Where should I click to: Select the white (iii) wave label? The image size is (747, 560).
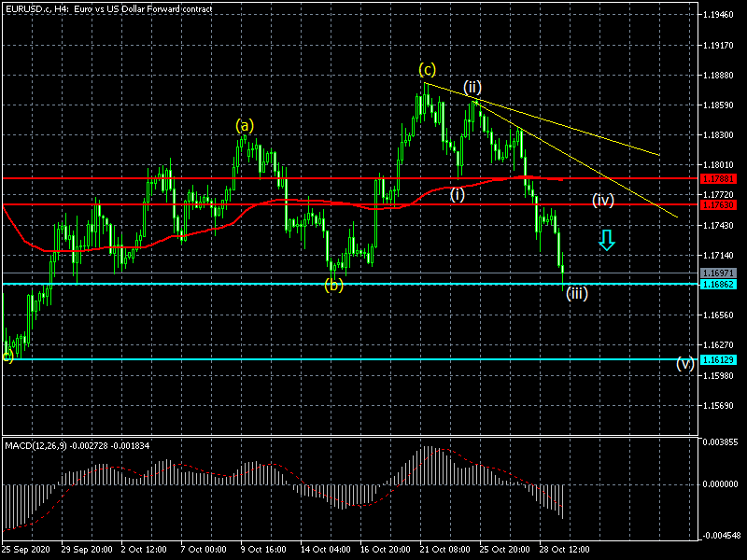coord(576,293)
